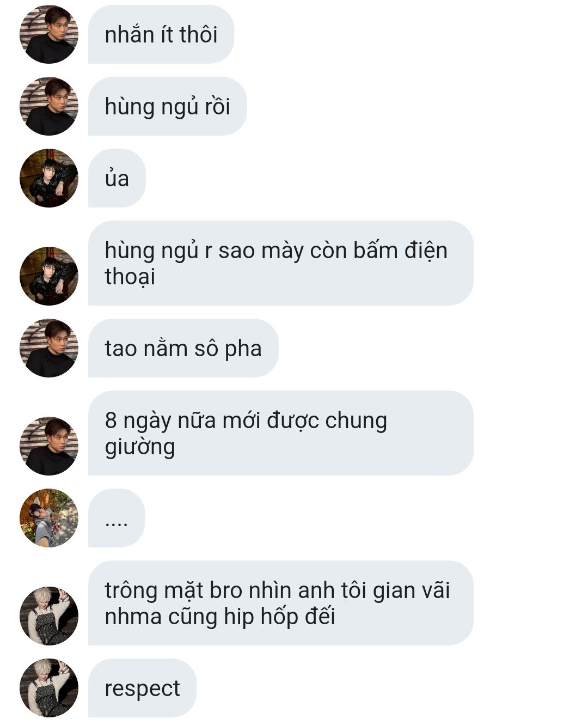588x725 pixels.
Task: Select the avatar next to "hùng ngủ r sao mày"
Action: (49, 276)
